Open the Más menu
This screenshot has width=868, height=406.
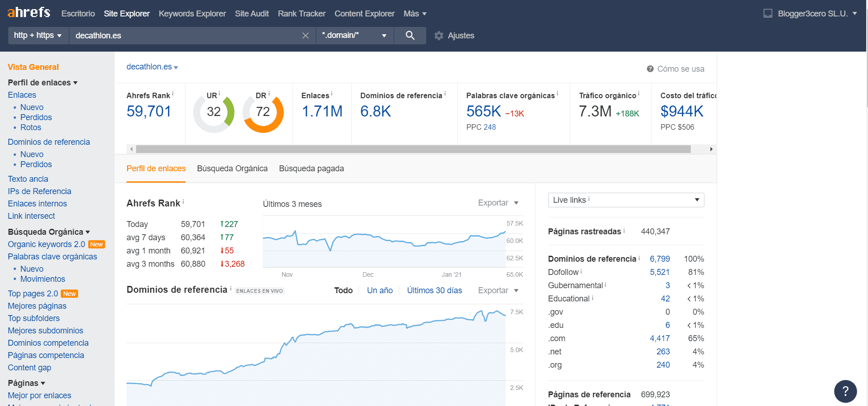(415, 14)
